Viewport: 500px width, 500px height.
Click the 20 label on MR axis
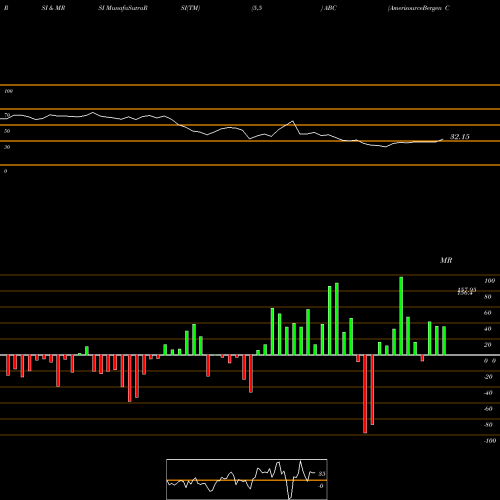(488, 345)
